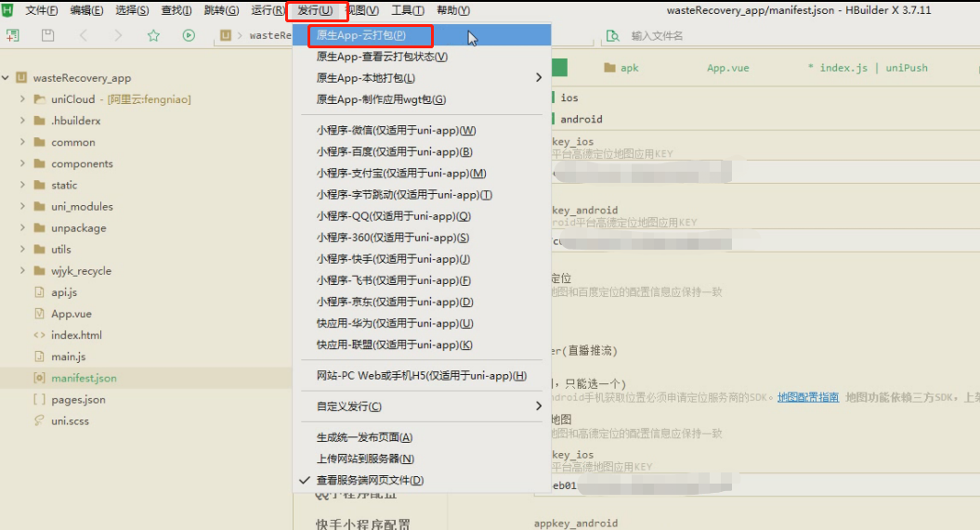980x530 pixels.
Task: Select 网站-PC Web或手机H5 publish option
Action: coord(422,376)
